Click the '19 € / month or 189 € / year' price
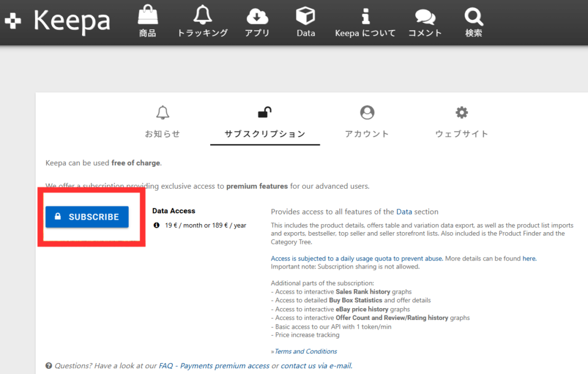This screenshot has width=588, height=374. [206, 225]
